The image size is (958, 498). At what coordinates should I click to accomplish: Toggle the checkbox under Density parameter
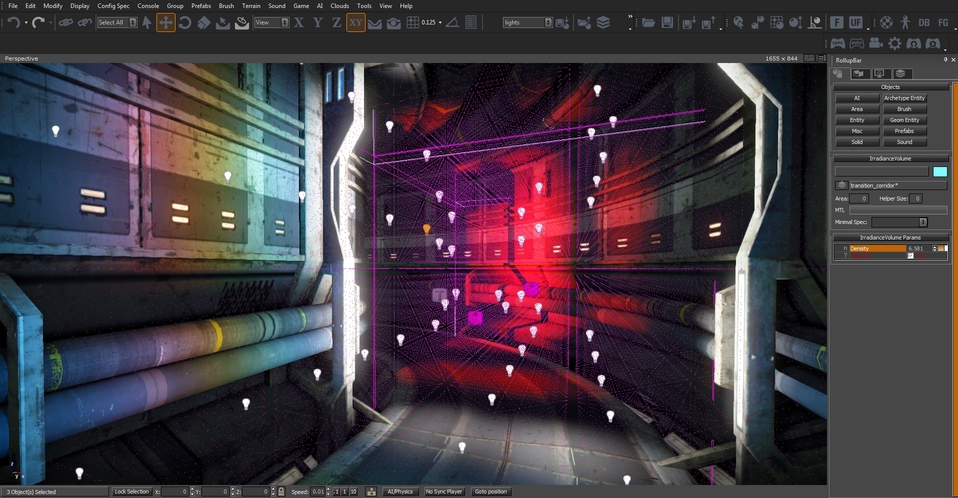click(x=910, y=256)
